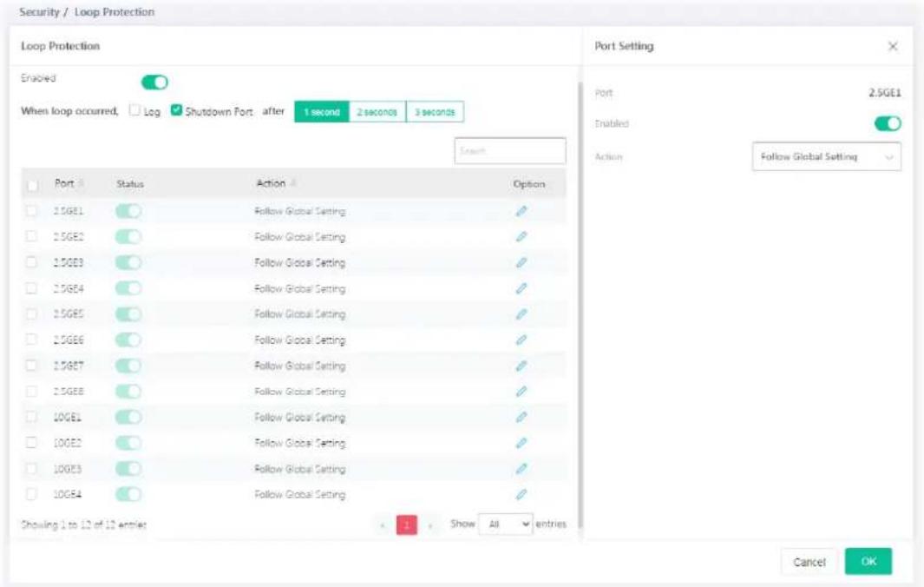This screenshot has width=924, height=587.
Task: Click the Option column header
Action: tap(528, 184)
